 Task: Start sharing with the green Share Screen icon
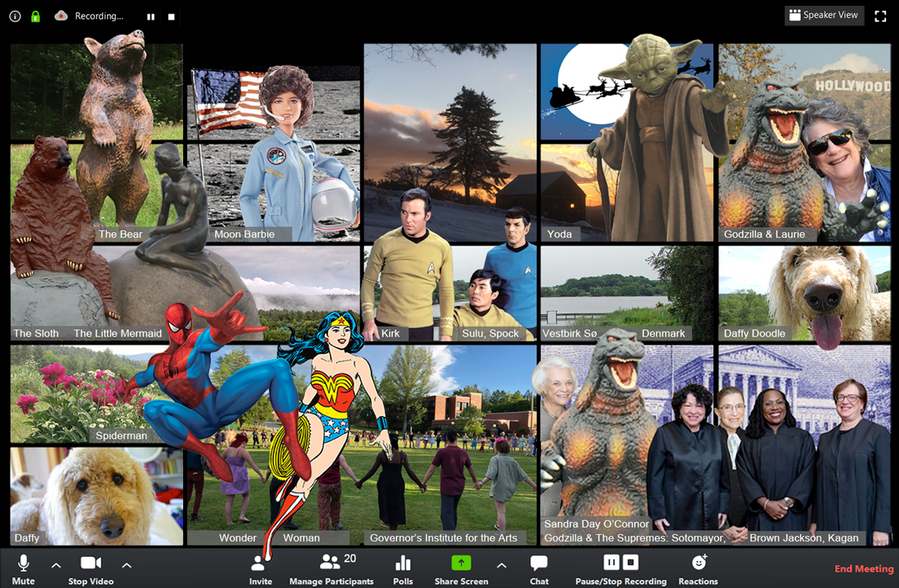click(x=462, y=563)
